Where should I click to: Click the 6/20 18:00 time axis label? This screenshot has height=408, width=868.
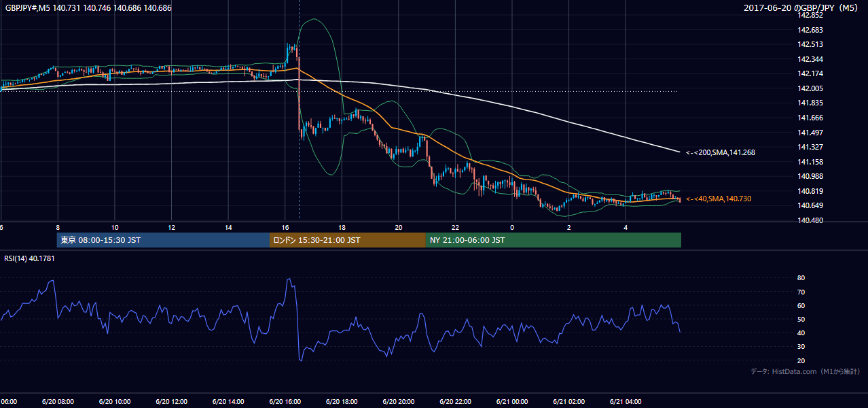[x=342, y=402]
